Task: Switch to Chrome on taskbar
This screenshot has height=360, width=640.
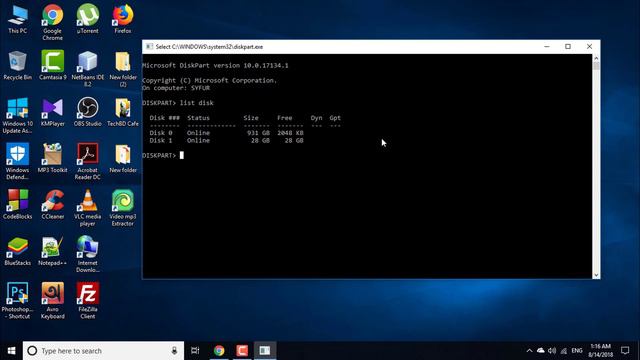Action: click(219, 351)
